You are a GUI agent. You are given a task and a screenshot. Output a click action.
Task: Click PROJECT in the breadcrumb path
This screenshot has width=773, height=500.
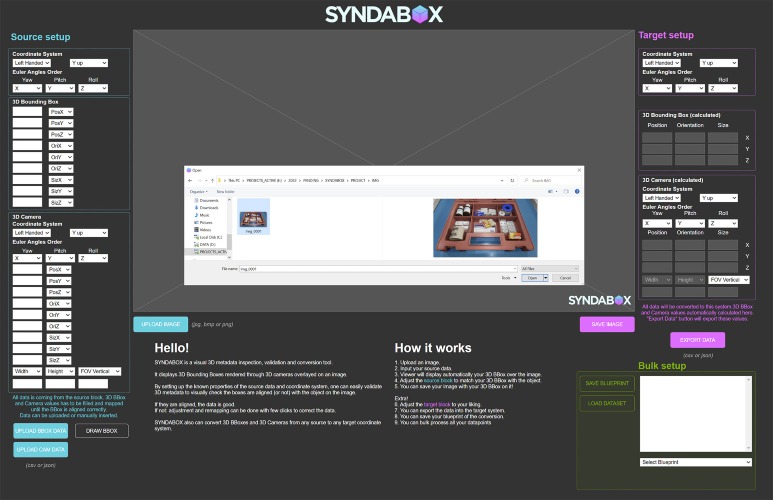pyautogui.click(x=358, y=180)
